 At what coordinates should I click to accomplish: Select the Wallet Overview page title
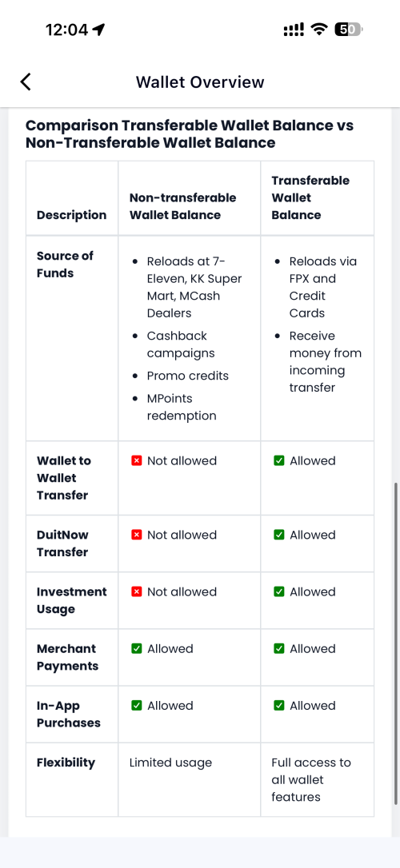(x=200, y=82)
